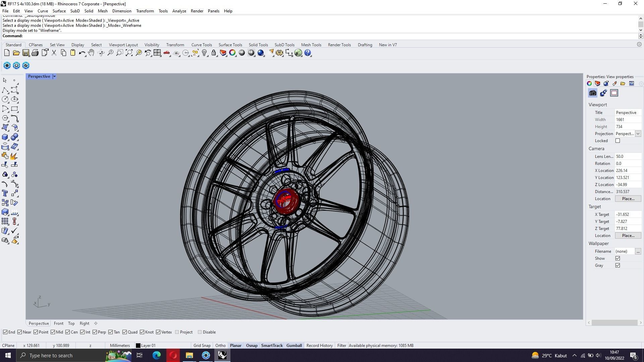The width and height of the screenshot is (644, 362).
Task: Click the red car Named Views icon
Action: coord(167,53)
